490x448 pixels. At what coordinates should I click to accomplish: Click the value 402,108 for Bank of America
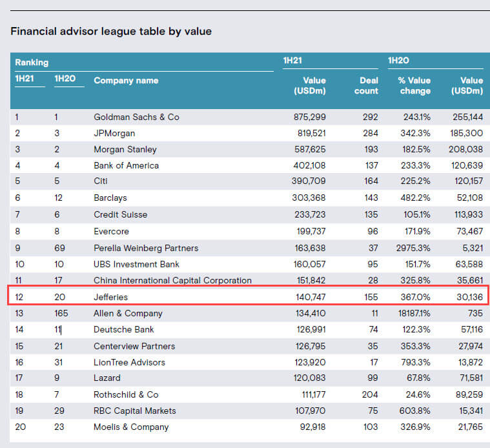[309, 165]
